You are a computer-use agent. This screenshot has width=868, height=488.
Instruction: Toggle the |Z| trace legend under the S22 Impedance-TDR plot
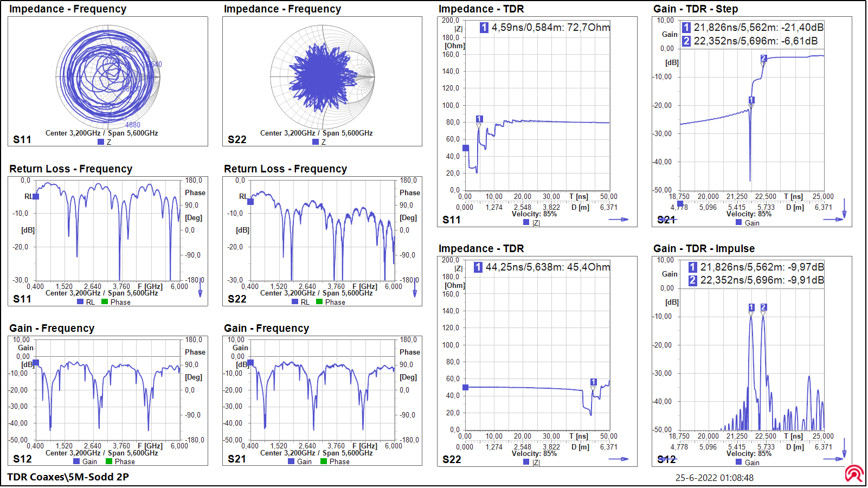(525, 462)
